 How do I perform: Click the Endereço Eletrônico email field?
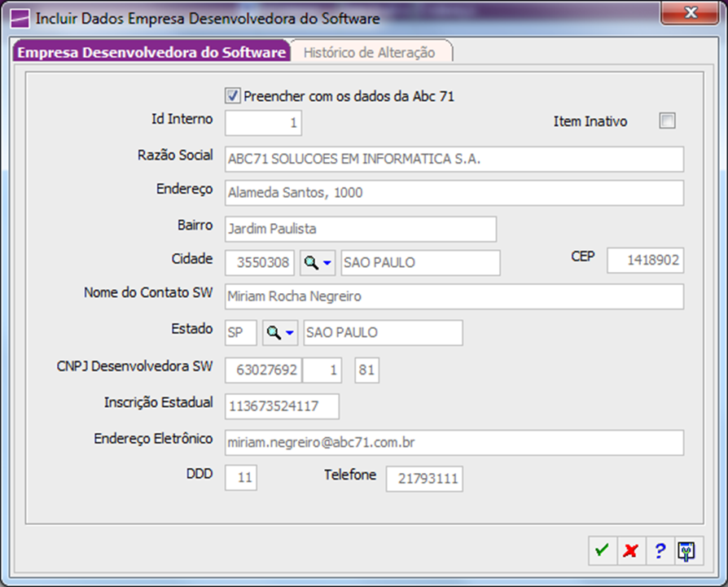[x=454, y=443]
